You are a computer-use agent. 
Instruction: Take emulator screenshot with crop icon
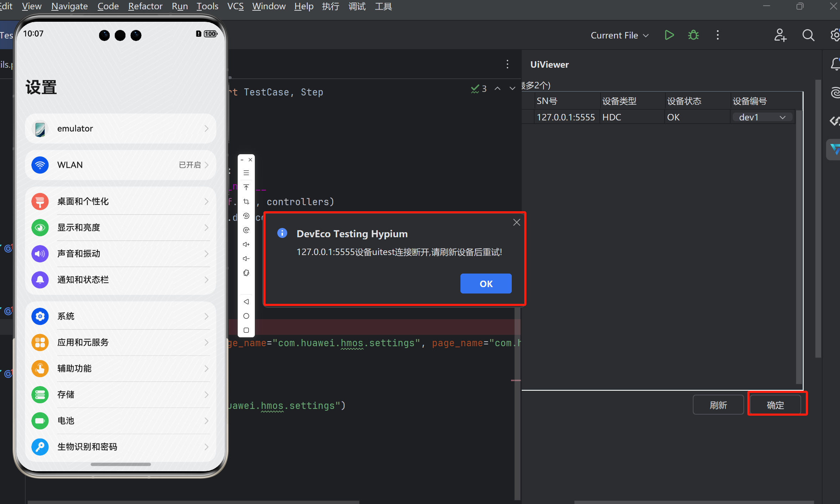[246, 202]
